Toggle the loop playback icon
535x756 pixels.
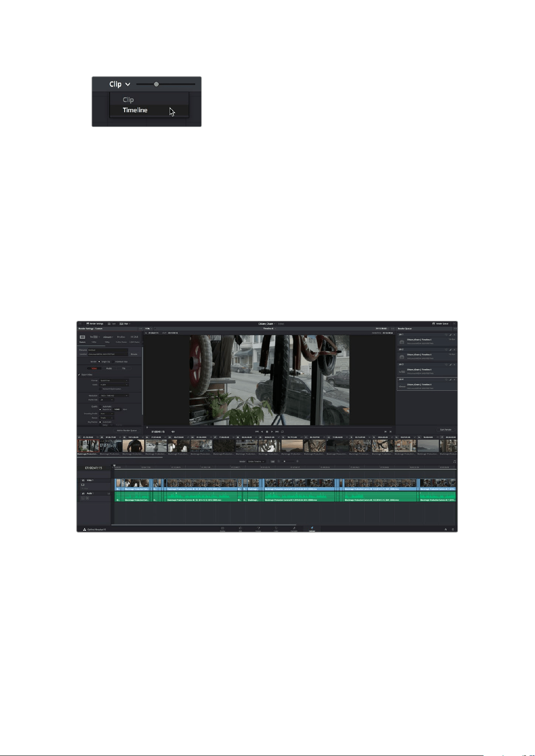click(282, 432)
